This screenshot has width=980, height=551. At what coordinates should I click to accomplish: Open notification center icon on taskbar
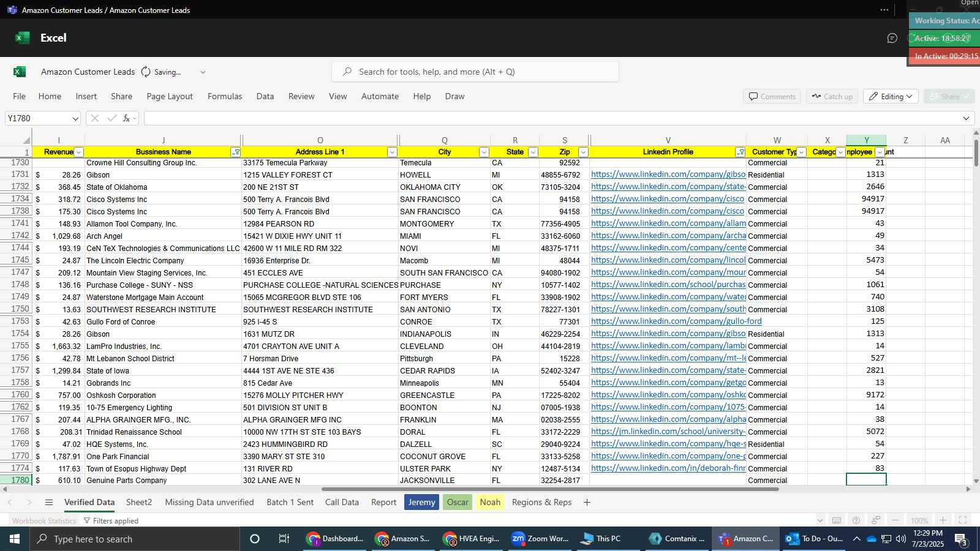(x=962, y=539)
